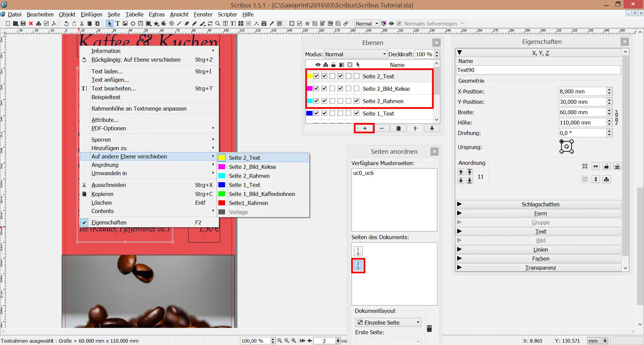The width and height of the screenshot is (644, 345).
Task: Expand the Schlagschatten section in Eigenschaften
Action: [x=540, y=204]
